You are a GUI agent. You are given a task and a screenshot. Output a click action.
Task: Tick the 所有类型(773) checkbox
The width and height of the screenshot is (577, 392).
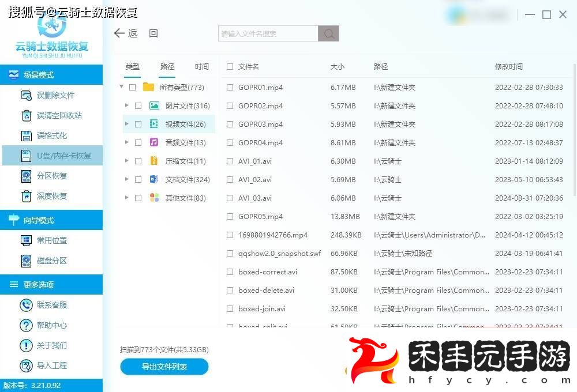click(x=133, y=88)
